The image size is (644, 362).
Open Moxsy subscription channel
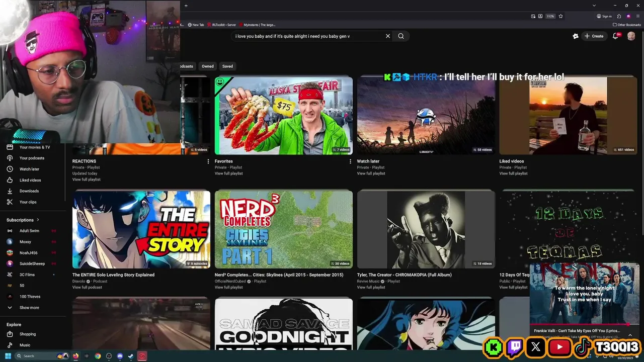point(33,242)
